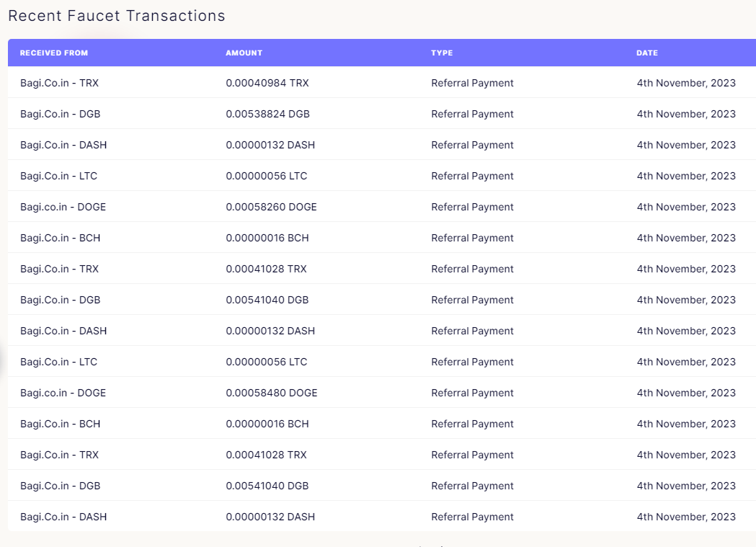Select the AMOUNT column header
Screen dimensions: 756x547
pos(244,53)
